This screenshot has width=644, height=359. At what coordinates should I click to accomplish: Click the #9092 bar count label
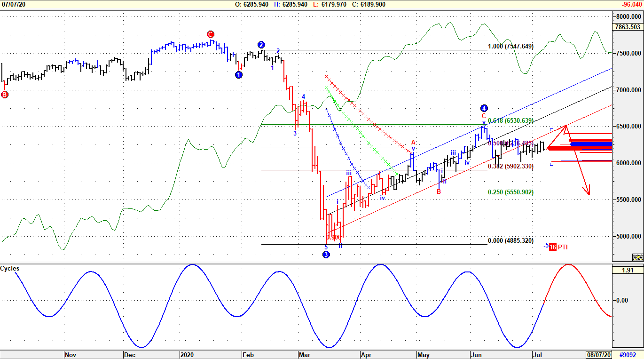[628, 354]
